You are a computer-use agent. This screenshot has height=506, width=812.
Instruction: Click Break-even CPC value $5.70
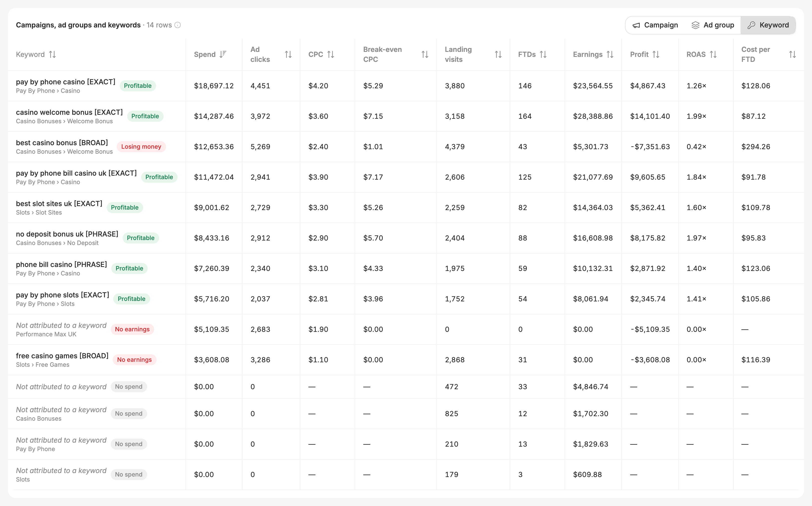click(373, 238)
